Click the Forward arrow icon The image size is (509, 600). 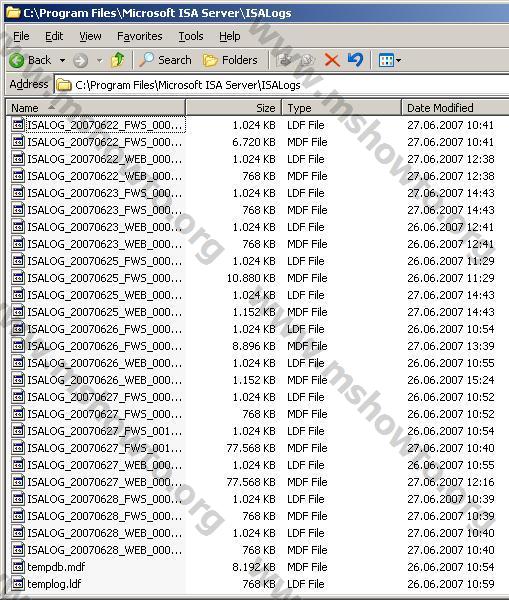[80, 60]
